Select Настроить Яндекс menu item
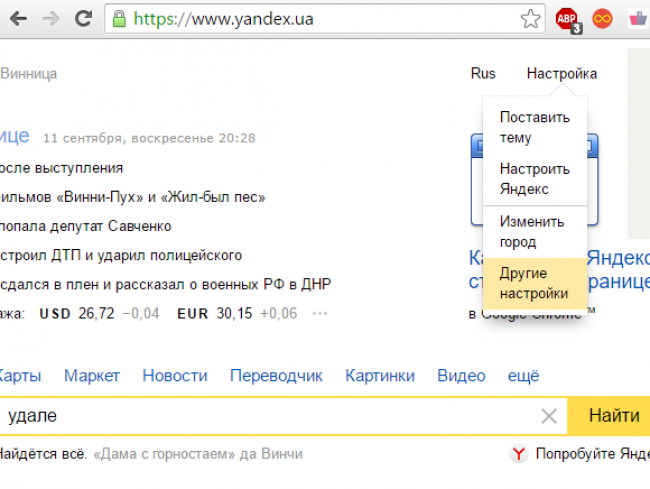This screenshot has height=489, width=650. [x=534, y=179]
